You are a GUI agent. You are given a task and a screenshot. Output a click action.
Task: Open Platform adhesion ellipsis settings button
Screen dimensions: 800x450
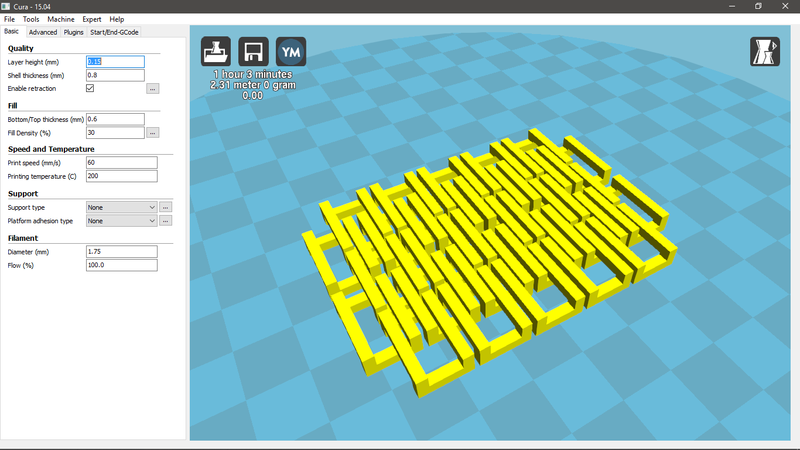pyautogui.click(x=165, y=220)
